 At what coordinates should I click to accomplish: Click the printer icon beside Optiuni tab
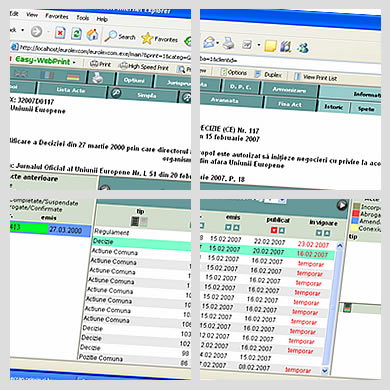pos(98,78)
